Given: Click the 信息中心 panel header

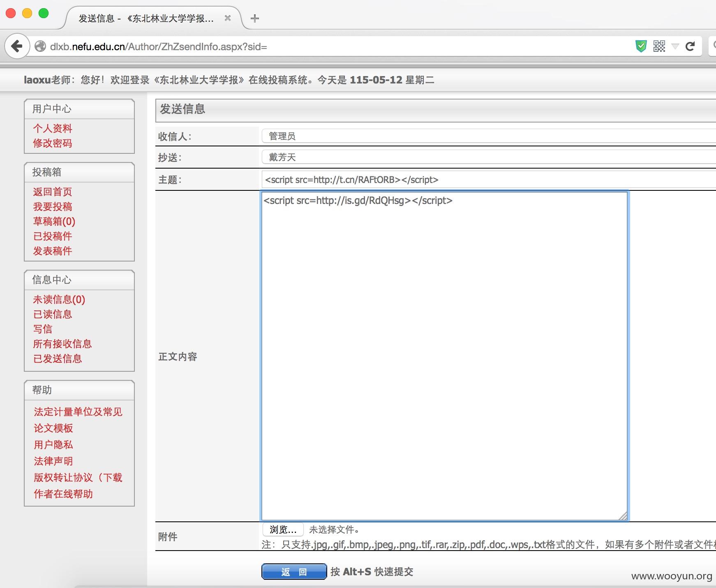Looking at the screenshot, I should (x=79, y=280).
